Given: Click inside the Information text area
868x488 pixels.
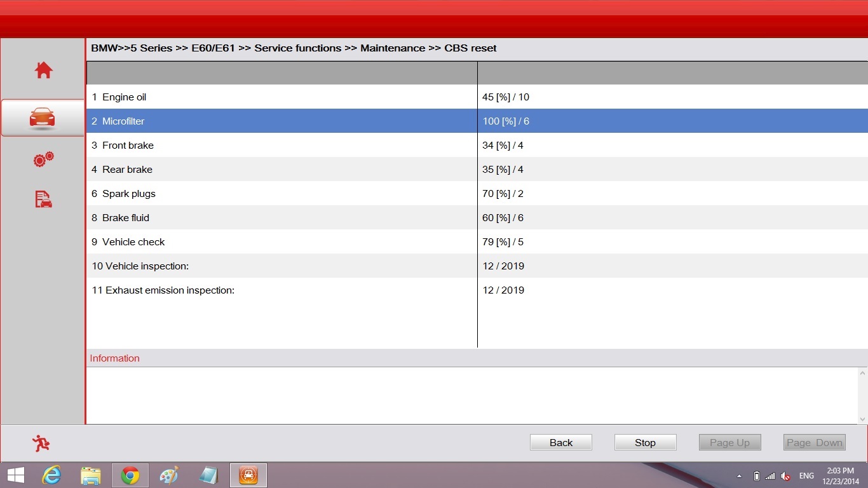Looking at the screenshot, I should [x=471, y=395].
